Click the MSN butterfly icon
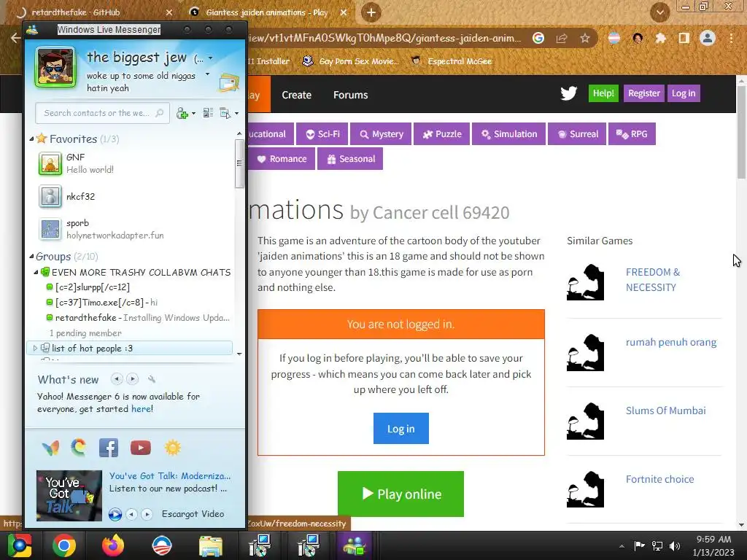This screenshot has height=560, width=747. (x=50, y=448)
